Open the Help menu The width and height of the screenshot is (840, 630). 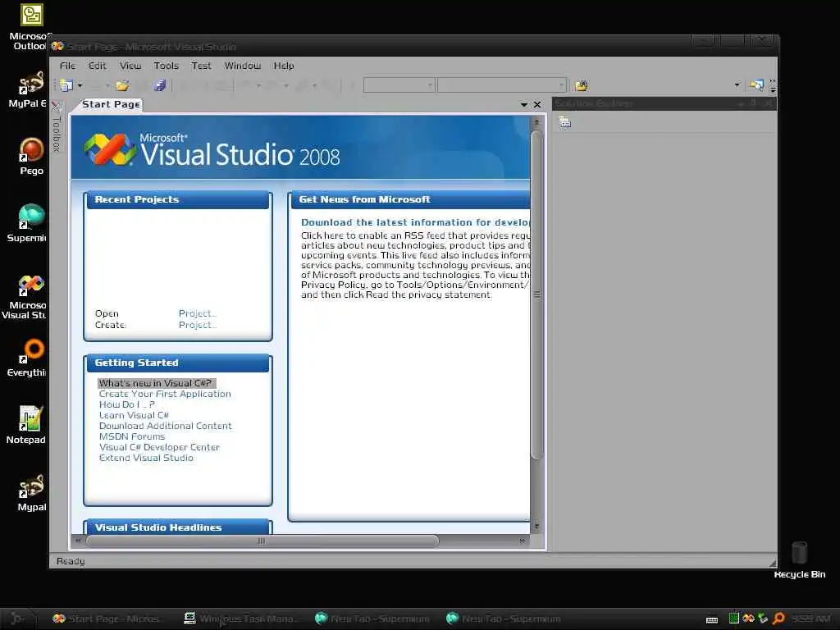pos(283,66)
